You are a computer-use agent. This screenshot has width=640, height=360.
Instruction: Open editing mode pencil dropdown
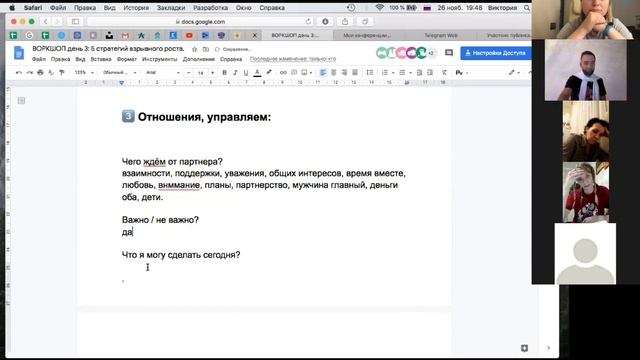(x=514, y=73)
